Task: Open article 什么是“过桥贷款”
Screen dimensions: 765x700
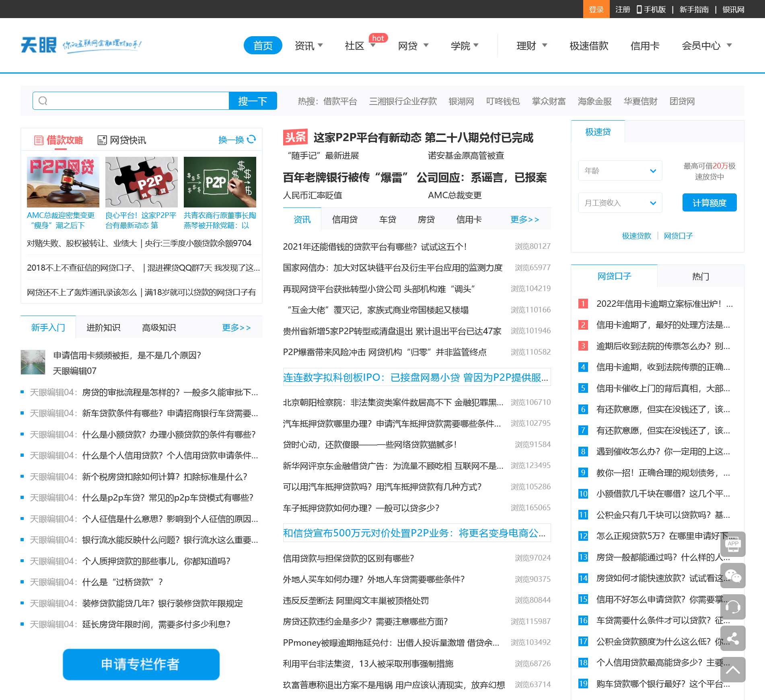Action: tap(122, 582)
